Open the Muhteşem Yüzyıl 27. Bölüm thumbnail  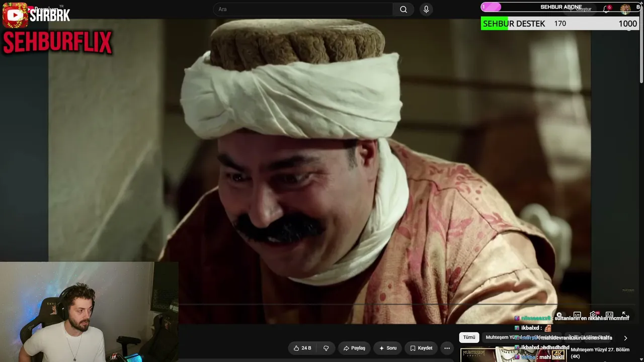[514, 354]
